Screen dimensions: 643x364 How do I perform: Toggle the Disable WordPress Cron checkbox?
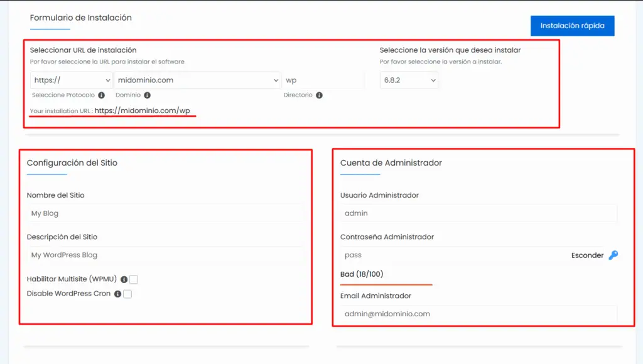tap(127, 294)
